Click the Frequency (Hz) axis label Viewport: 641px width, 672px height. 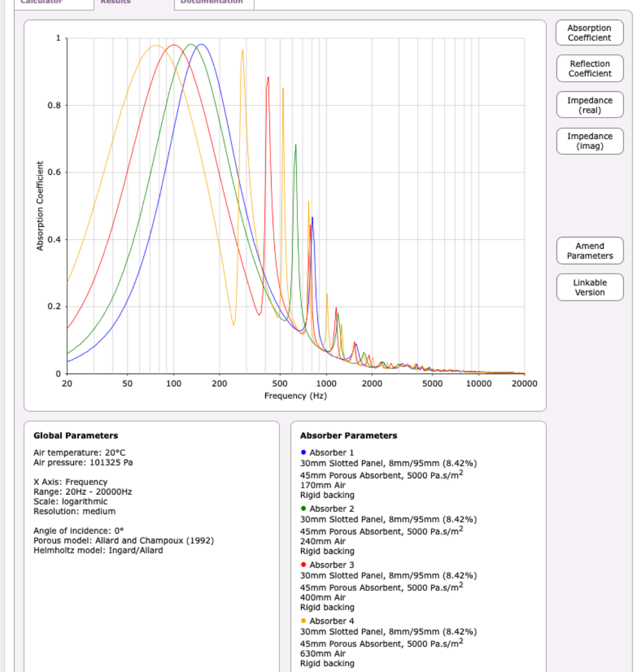click(x=296, y=396)
